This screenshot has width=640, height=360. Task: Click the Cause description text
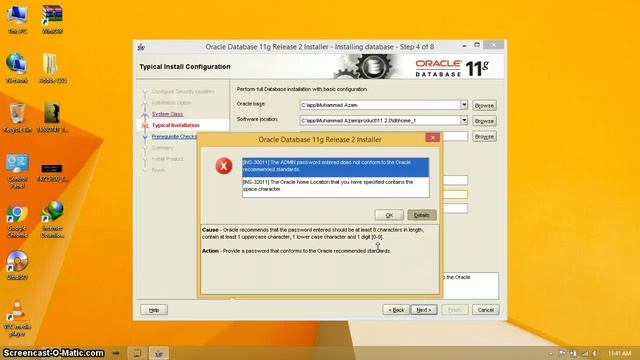click(313, 233)
